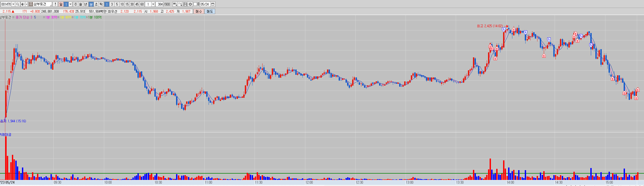Viewport: 644px width, 186px height.
Task: Click the 매도 sell button
Action: click(210, 11)
